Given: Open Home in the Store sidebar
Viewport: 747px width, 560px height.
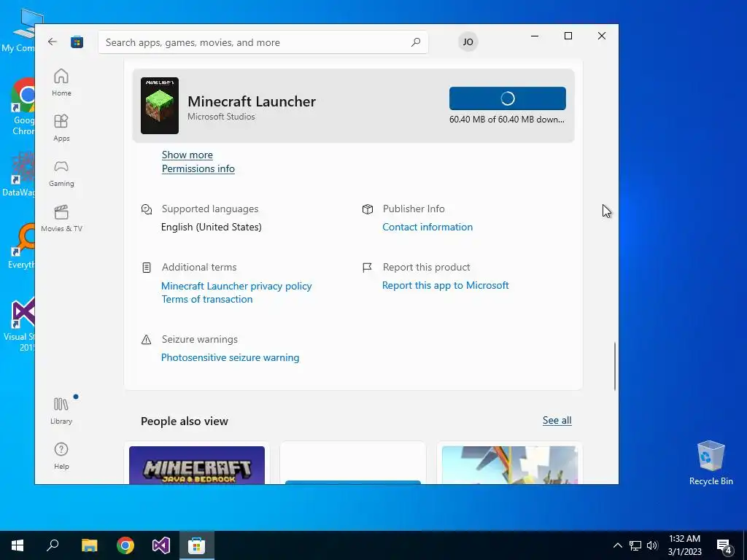Looking at the screenshot, I should point(61,82).
